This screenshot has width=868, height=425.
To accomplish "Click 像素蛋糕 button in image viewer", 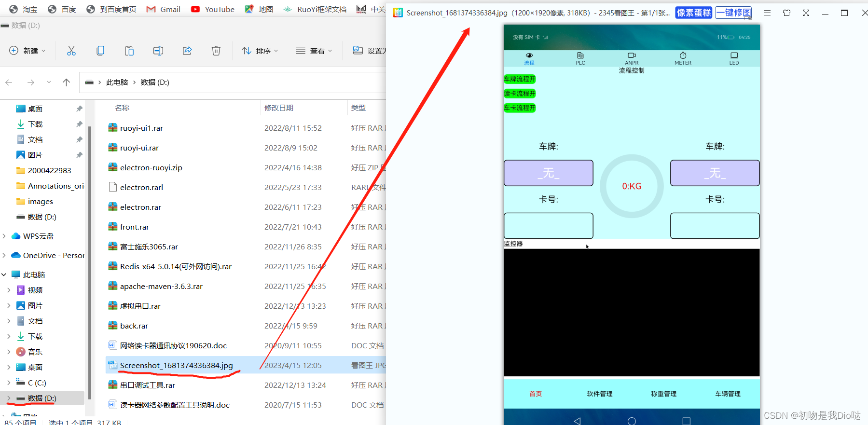I will (694, 13).
